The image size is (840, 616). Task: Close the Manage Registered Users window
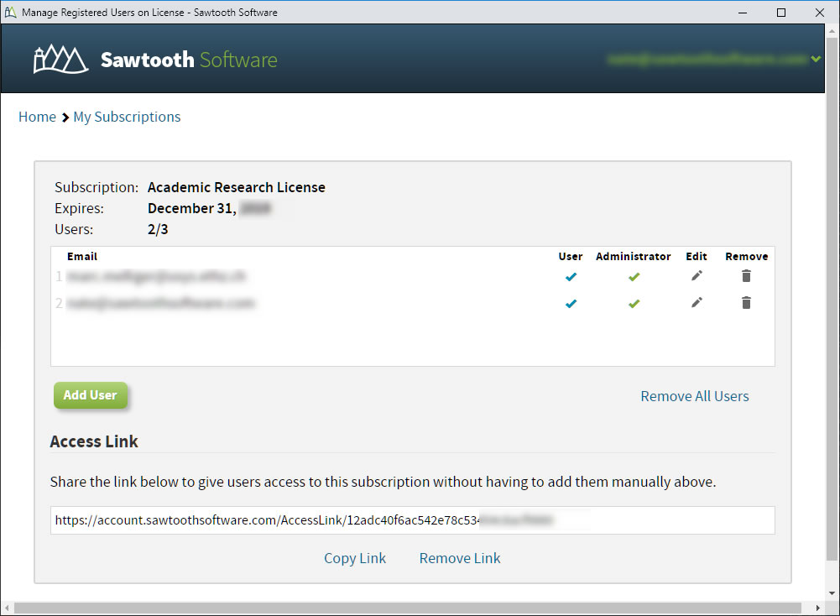pyautogui.click(x=820, y=13)
